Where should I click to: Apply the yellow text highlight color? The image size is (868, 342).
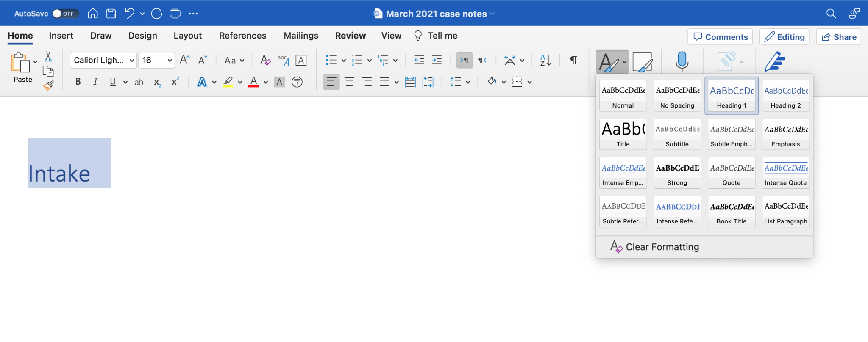pos(228,82)
